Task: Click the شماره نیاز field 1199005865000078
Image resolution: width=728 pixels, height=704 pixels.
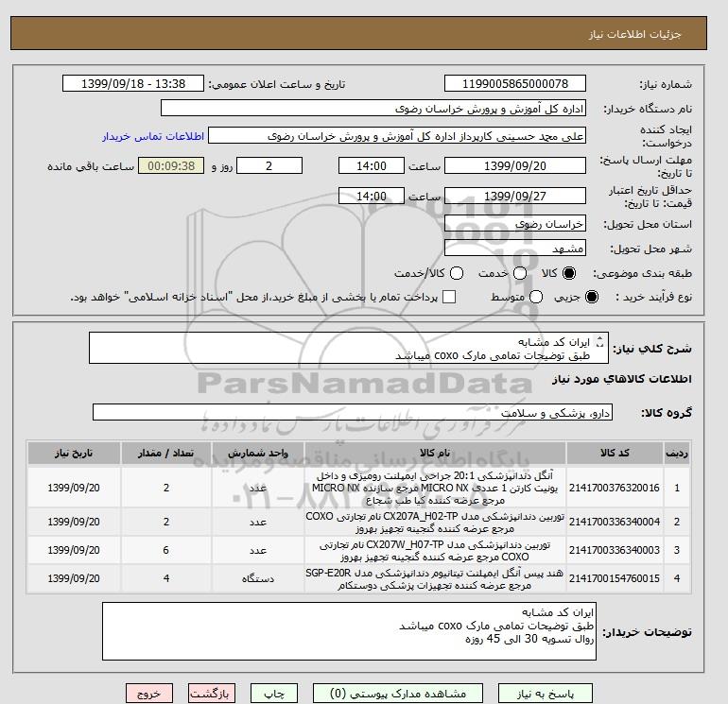Action: click(x=515, y=84)
